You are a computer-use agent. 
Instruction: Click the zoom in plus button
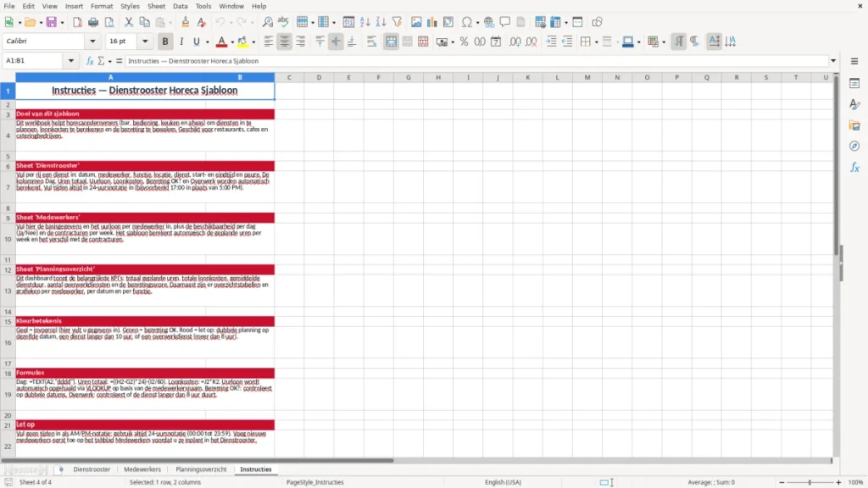click(x=838, y=482)
